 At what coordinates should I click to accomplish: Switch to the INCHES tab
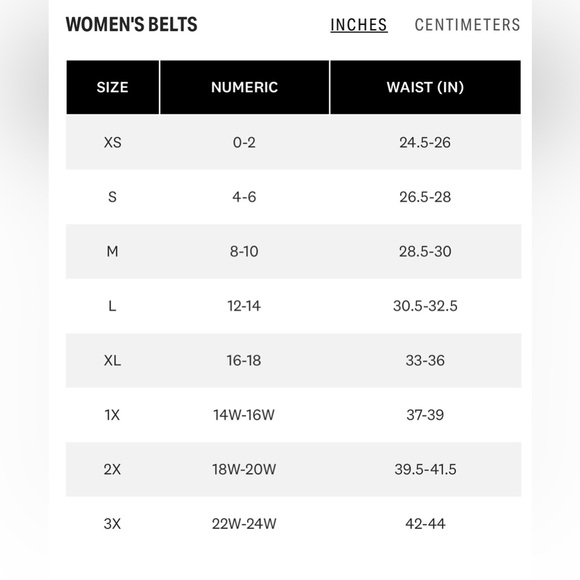coord(359,25)
